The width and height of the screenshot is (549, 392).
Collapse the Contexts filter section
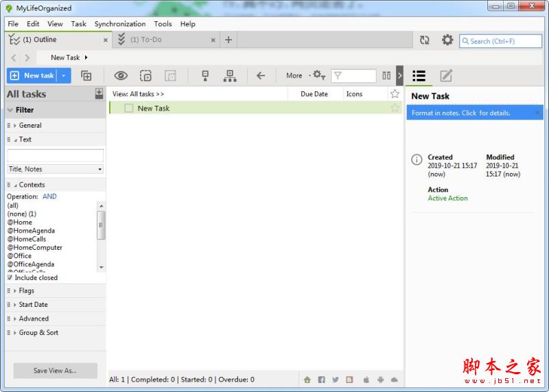pos(15,185)
